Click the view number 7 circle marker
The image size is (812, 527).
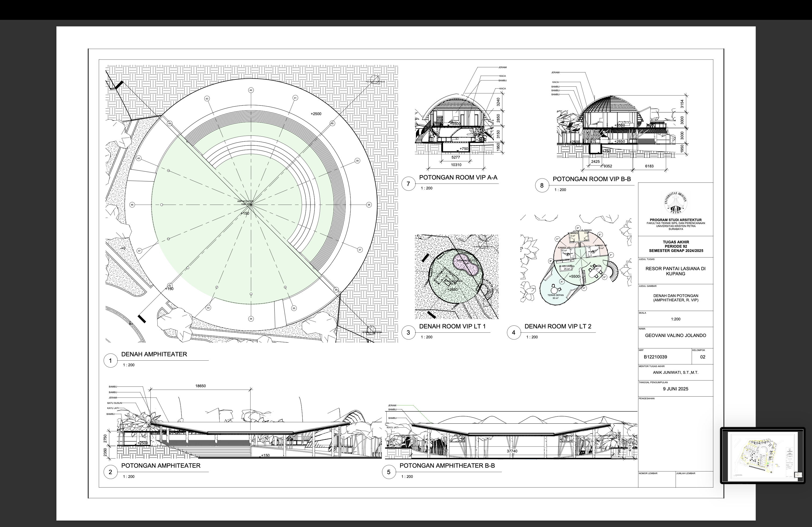coord(408,184)
